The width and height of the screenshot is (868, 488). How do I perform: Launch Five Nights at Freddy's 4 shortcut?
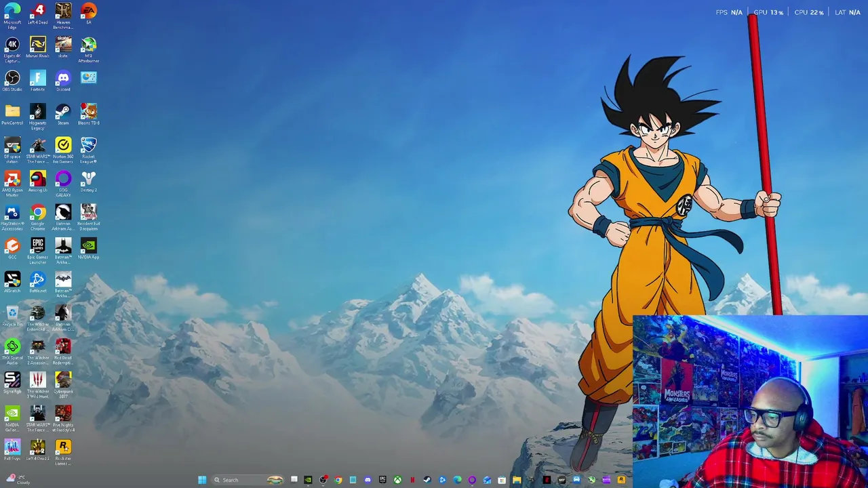coord(63,419)
